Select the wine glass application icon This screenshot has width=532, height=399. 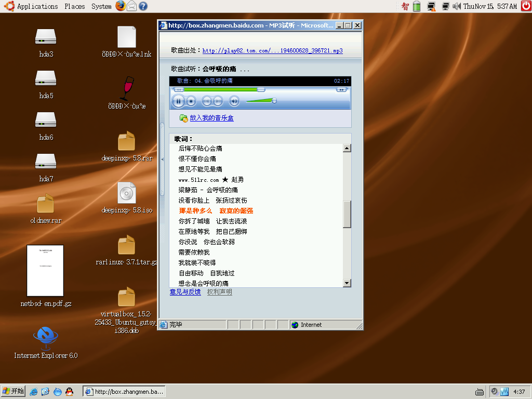[127, 88]
